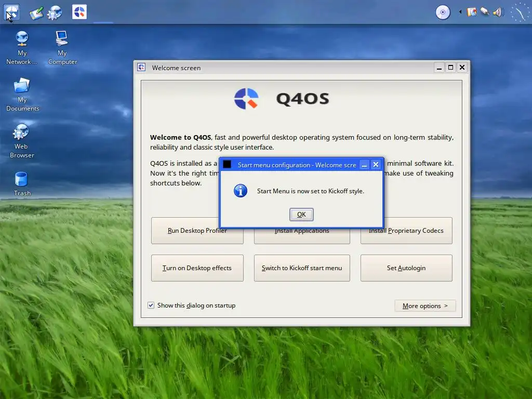Close the Welcome screen window

tap(462, 68)
